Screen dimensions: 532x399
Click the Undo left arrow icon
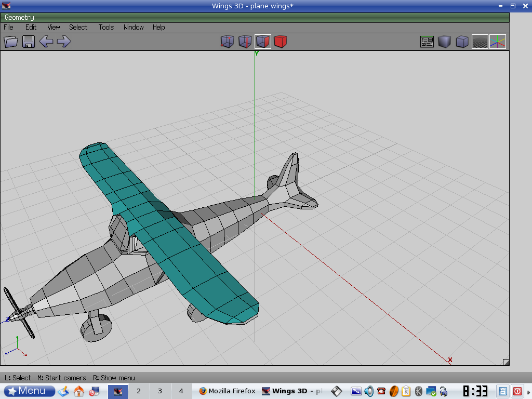pyautogui.click(x=46, y=42)
